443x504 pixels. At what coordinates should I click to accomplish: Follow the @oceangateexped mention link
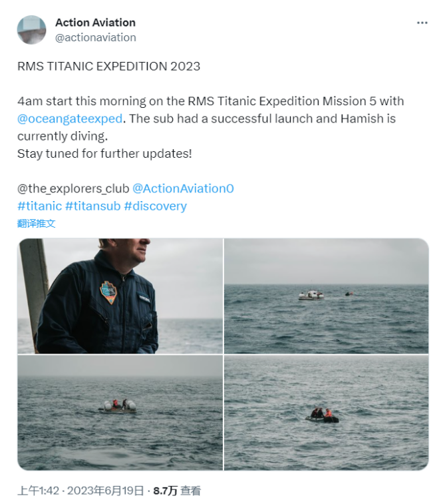pyautogui.click(x=70, y=119)
